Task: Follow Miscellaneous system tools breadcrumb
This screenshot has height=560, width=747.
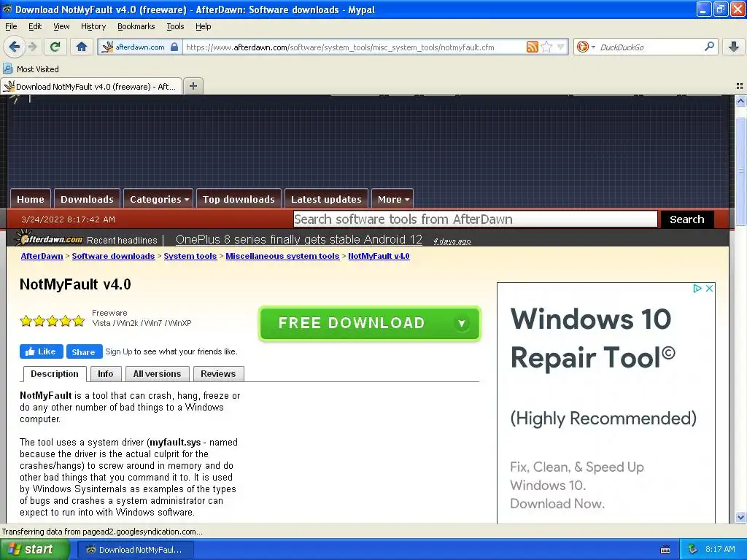Action: click(x=282, y=256)
